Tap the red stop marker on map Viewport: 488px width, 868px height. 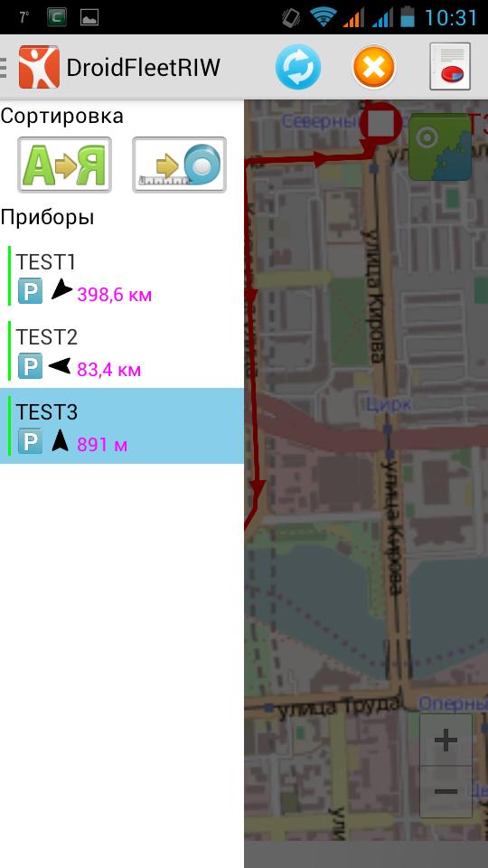pyautogui.click(x=380, y=122)
